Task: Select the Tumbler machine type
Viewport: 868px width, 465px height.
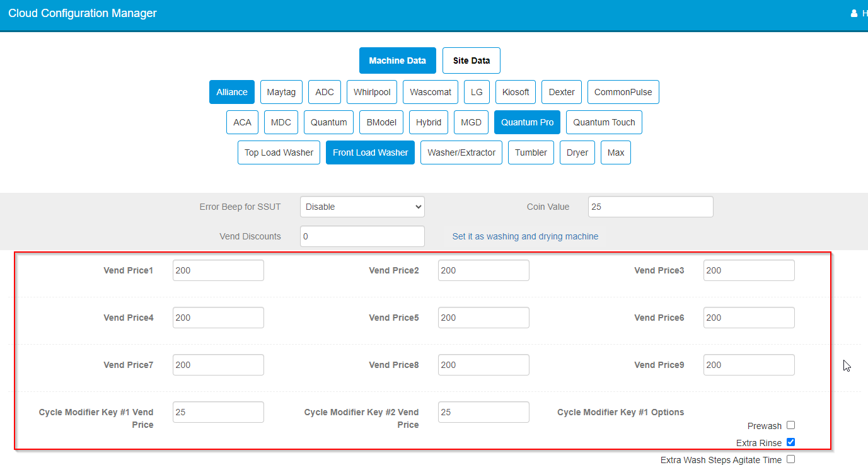Action: (x=531, y=152)
